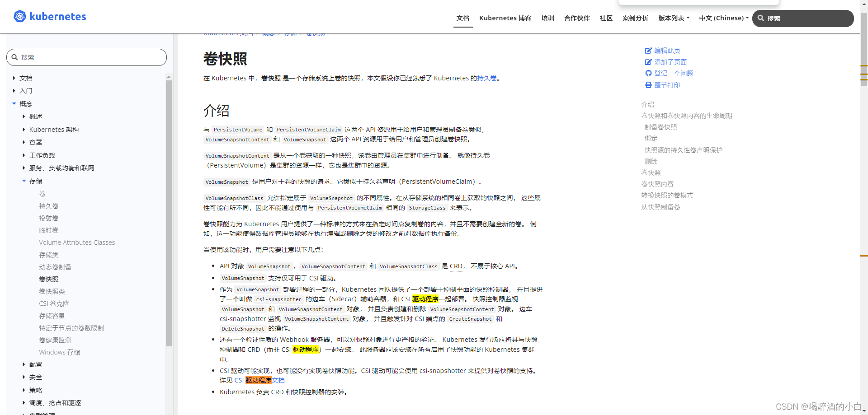Screen dimensions: 868x415
Task: Collapse the 存储 section in the sidebar
Action: tap(24, 181)
